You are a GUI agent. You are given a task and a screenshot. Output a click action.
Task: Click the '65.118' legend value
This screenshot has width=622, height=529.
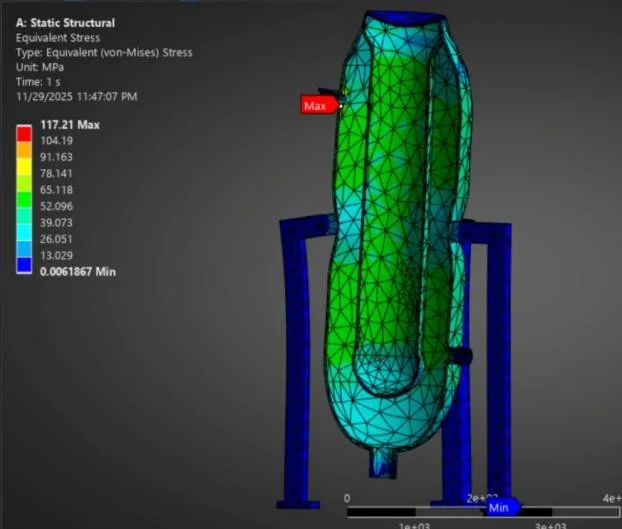(x=56, y=190)
